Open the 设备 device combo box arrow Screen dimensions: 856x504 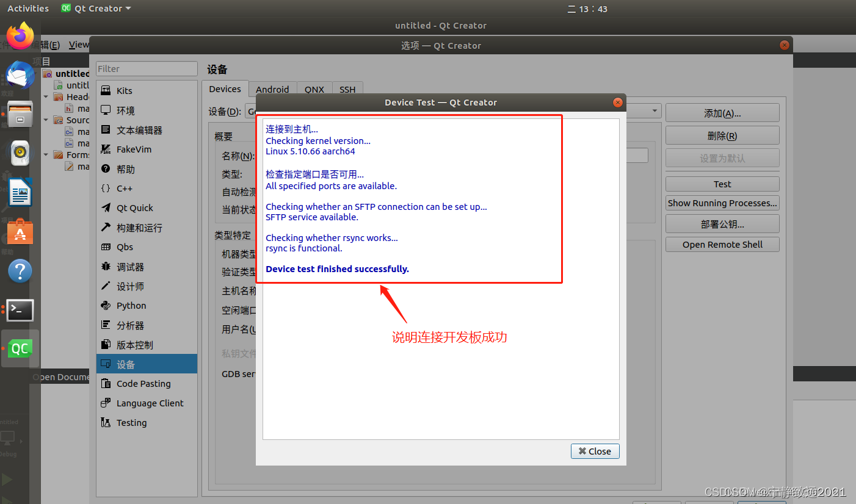pyautogui.click(x=655, y=111)
